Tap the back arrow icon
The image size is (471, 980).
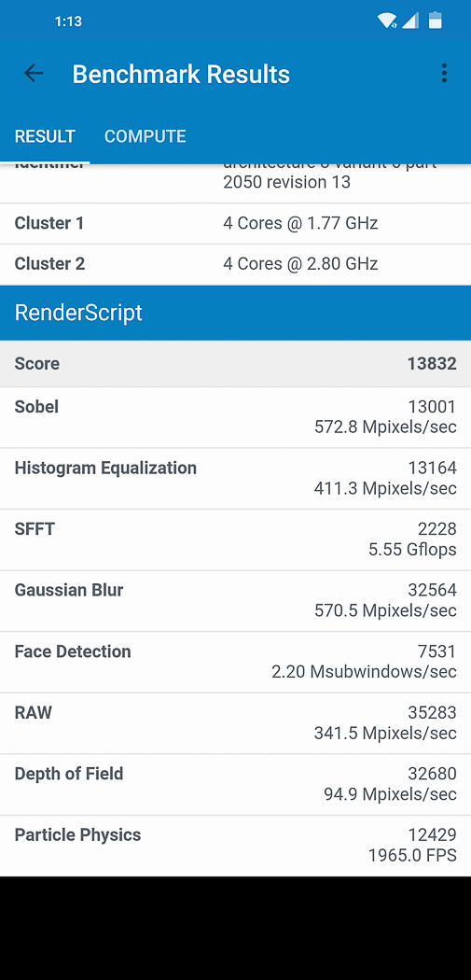click(x=34, y=74)
